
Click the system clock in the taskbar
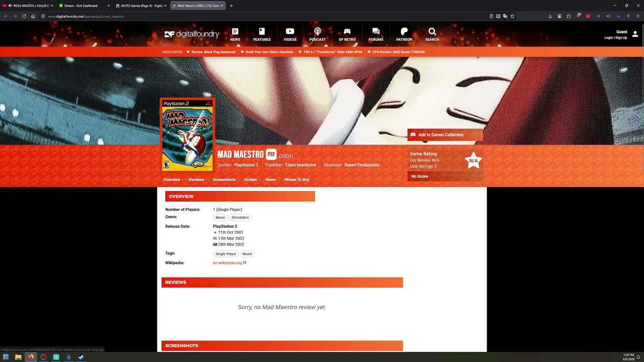pos(629,357)
